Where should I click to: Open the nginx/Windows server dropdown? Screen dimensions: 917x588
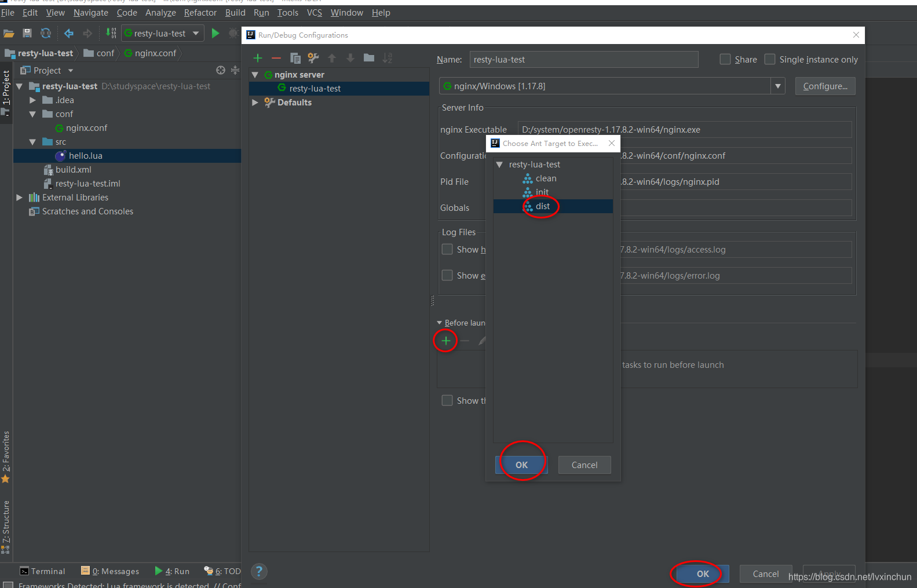pyautogui.click(x=778, y=86)
